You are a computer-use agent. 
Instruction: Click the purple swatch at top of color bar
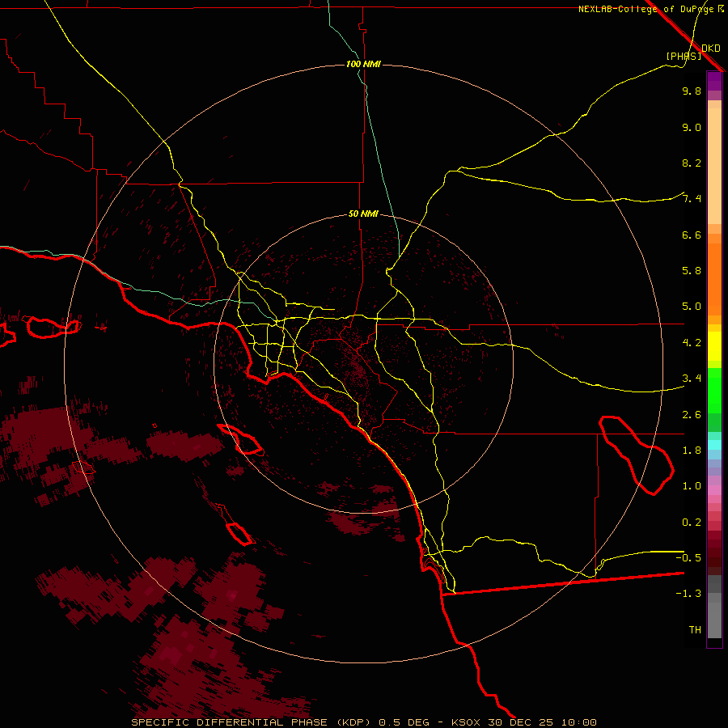click(x=714, y=81)
